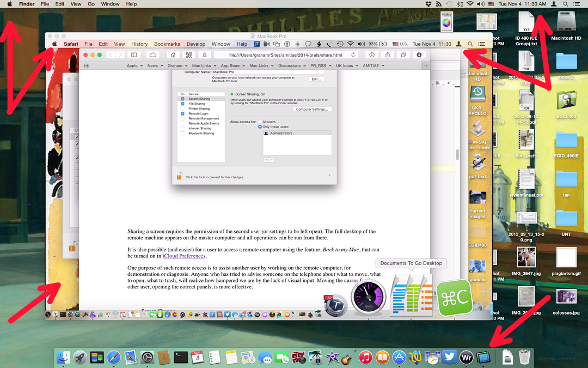
Task: Open Safari's Develop menu
Action: tap(196, 44)
